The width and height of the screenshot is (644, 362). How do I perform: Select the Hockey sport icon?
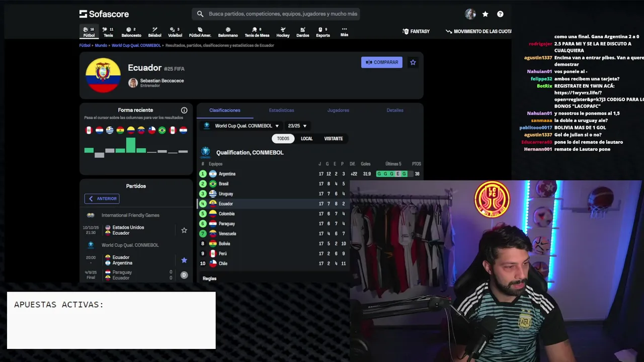click(x=283, y=32)
